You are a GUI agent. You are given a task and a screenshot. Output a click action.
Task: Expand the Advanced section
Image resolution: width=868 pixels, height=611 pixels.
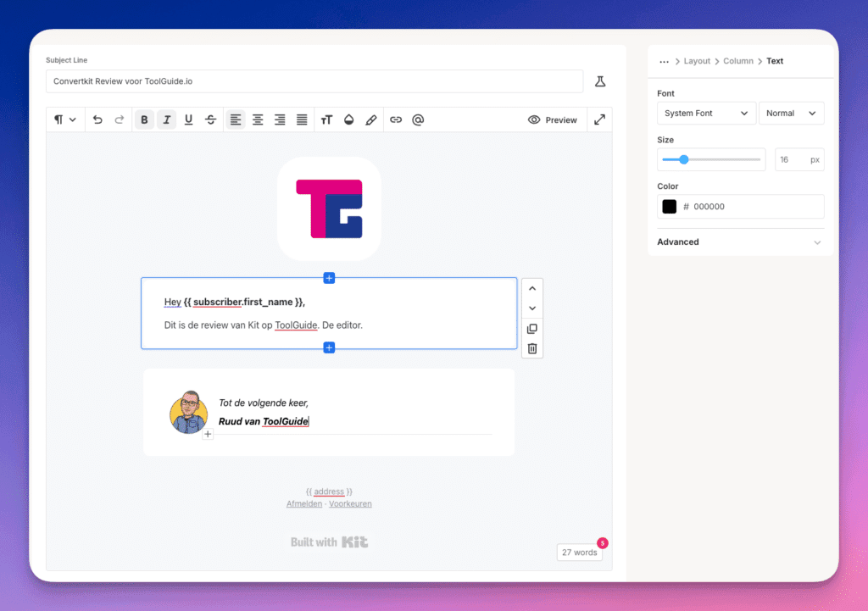tap(740, 242)
